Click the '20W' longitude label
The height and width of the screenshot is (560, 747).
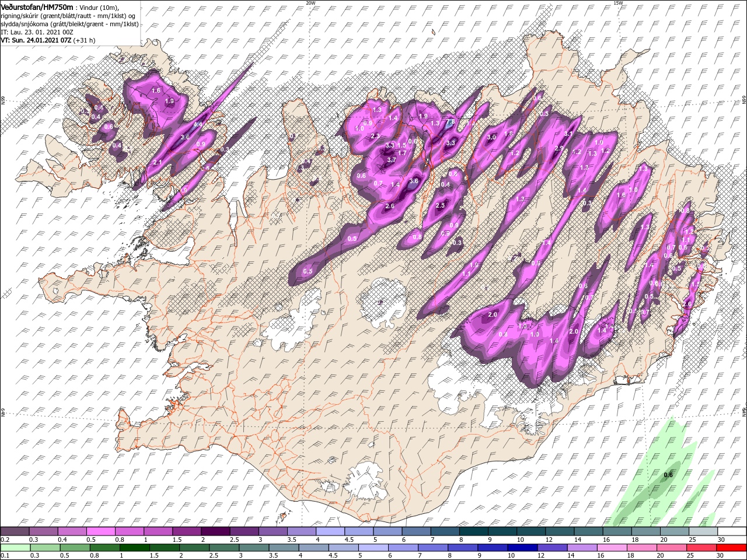(x=310, y=3)
